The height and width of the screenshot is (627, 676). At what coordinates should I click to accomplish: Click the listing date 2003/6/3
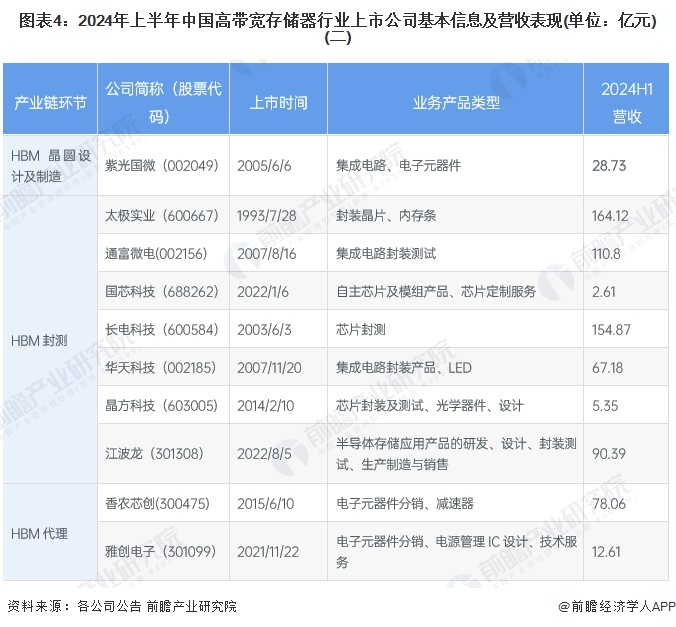264,329
